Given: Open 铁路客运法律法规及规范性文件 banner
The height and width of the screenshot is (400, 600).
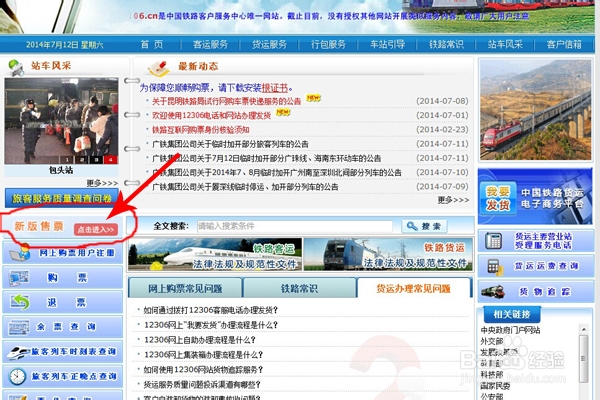Looking at the screenshot, I should 215,255.
